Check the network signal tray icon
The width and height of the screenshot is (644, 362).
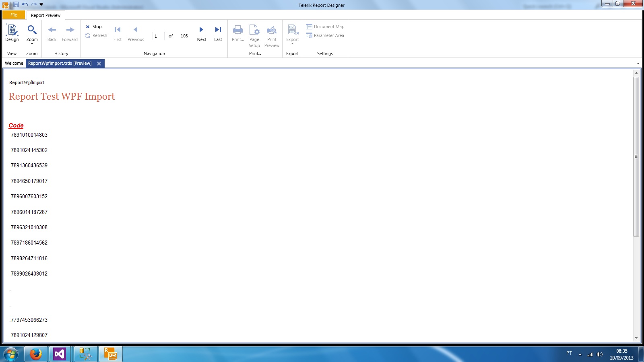(590, 354)
